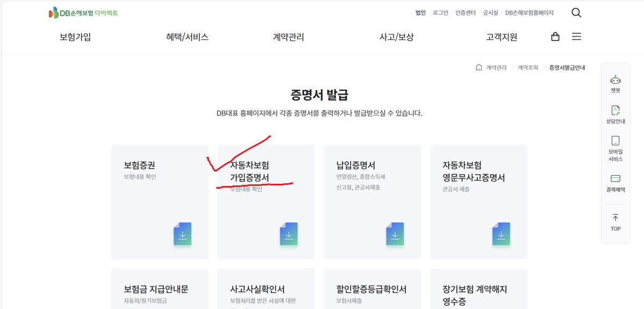Open the shopping bag icon
Image resolution: width=644 pixels, height=309 pixels.
click(x=555, y=37)
